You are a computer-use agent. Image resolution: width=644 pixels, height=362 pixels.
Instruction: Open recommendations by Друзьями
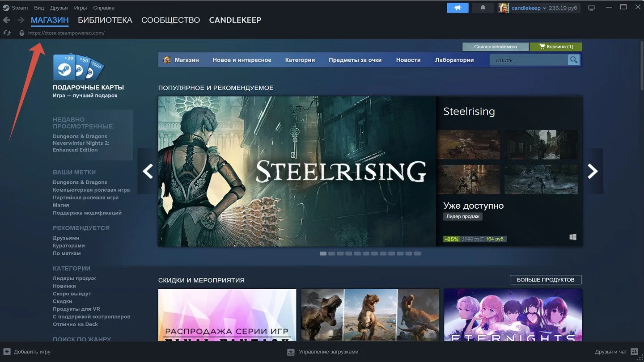coord(66,238)
